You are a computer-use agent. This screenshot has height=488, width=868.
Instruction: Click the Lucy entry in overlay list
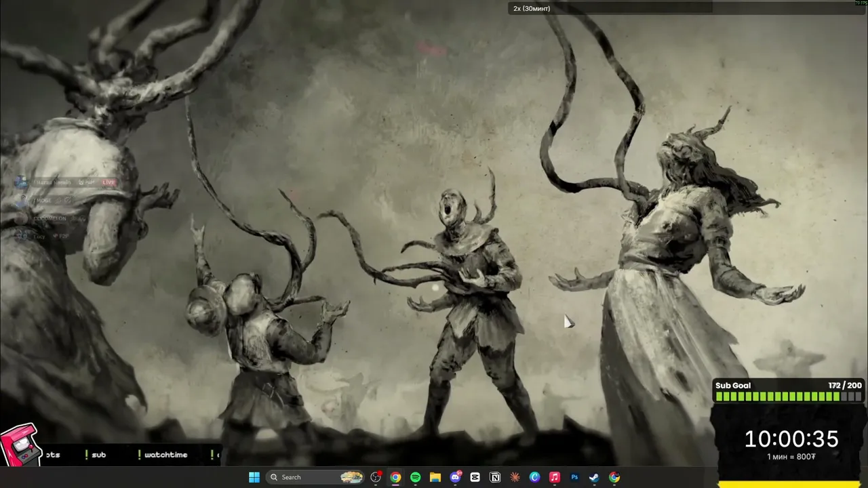(x=39, y=236)
